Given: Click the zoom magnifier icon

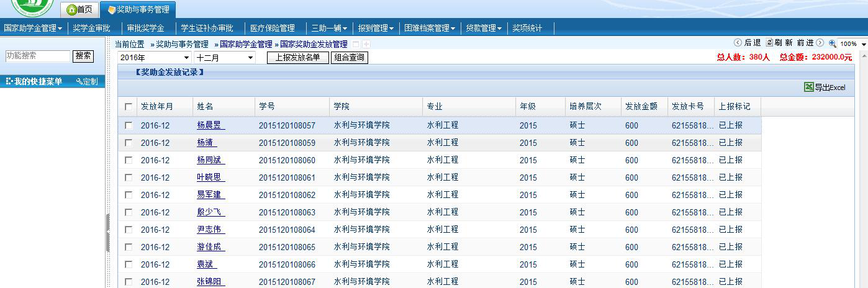Looking at the screenshot, I should [x=832, y=44].
